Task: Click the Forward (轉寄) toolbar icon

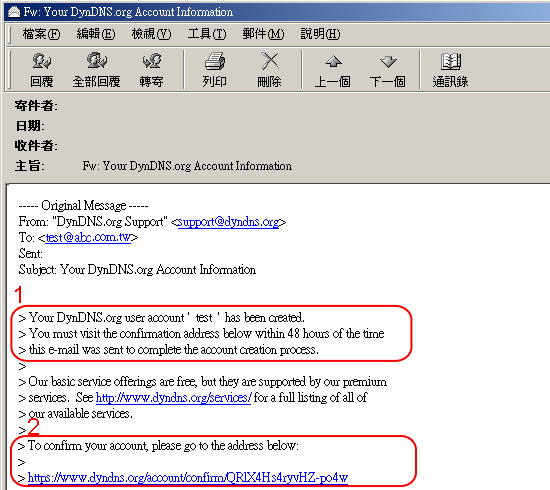Action: pos(152,69)
